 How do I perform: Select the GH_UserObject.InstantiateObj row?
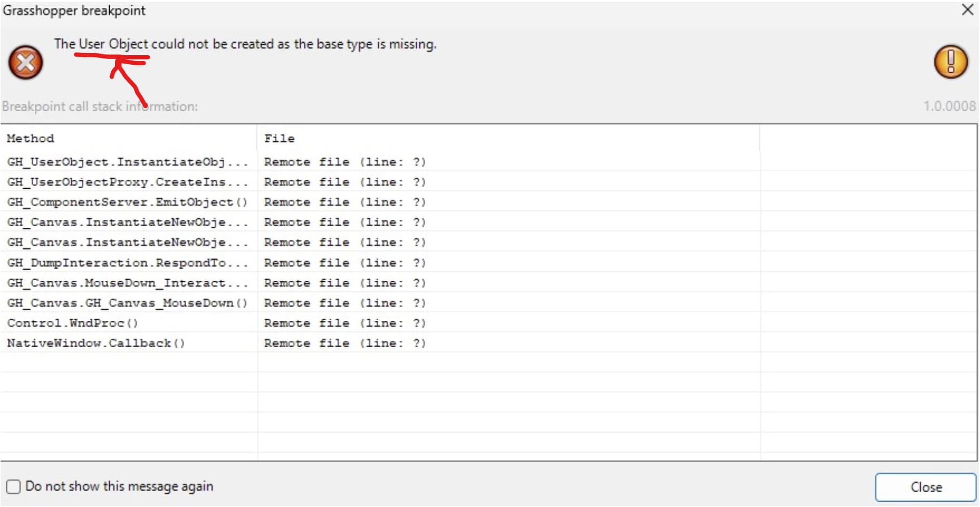(x=127, y=162)
